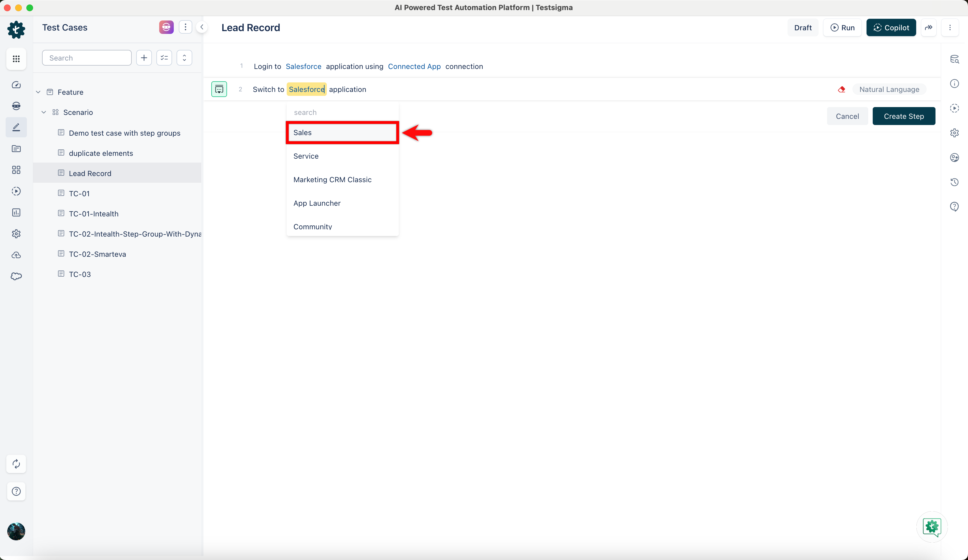Open the user profile avatar
Image resolution: width=968 pixels, height=560 pixels.
(x=16, y=532)
